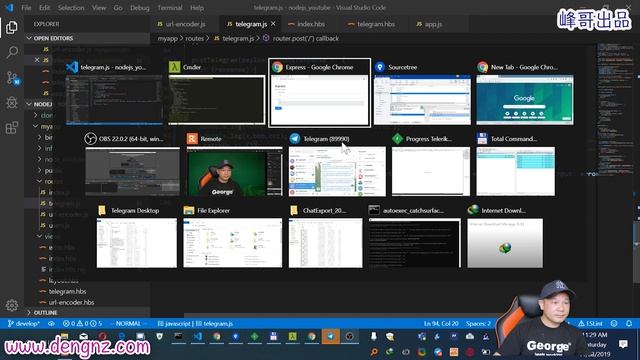Open the Terminal menu

coord(169,8)
